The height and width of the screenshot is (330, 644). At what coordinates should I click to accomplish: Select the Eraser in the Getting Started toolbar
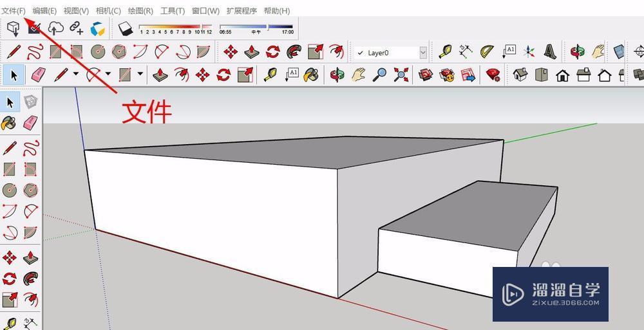pos(38,75)
